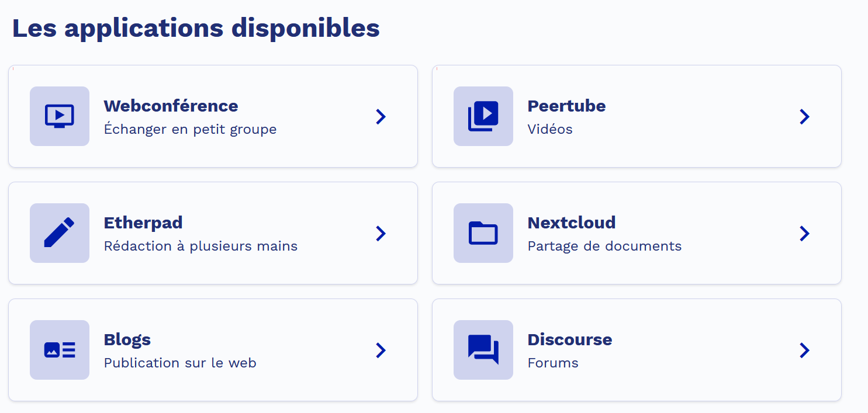Click the Discourse title
The image size is (868, 413).
point(569,339)
